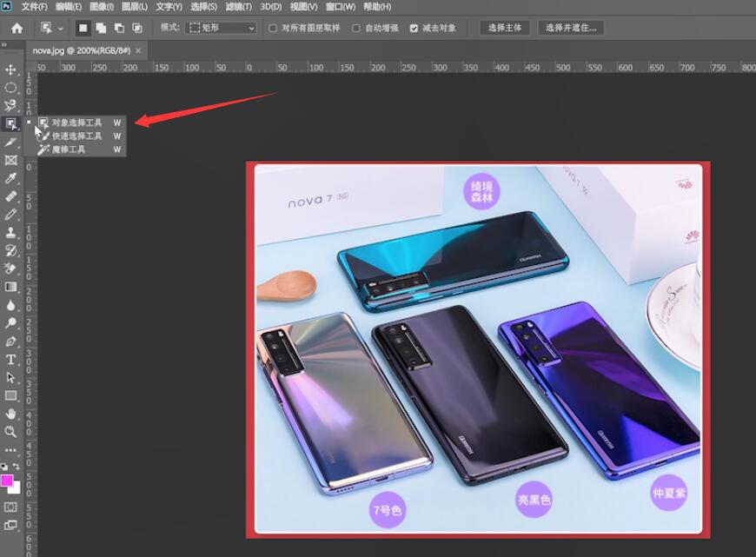Click the Home icon in options bar
The height and width of the screenshot is (557, 756).
pos(17,28)
